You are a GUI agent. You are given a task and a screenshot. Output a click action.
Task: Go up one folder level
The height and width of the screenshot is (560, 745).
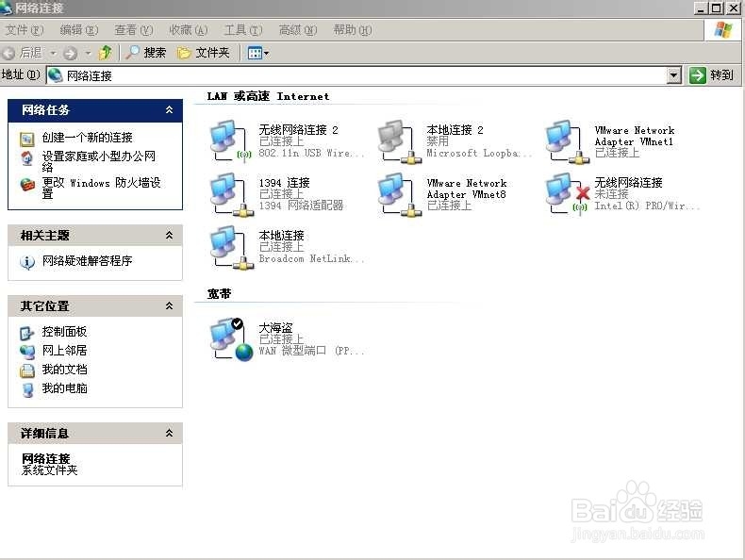pyautogui.click(x=105, y=52)
